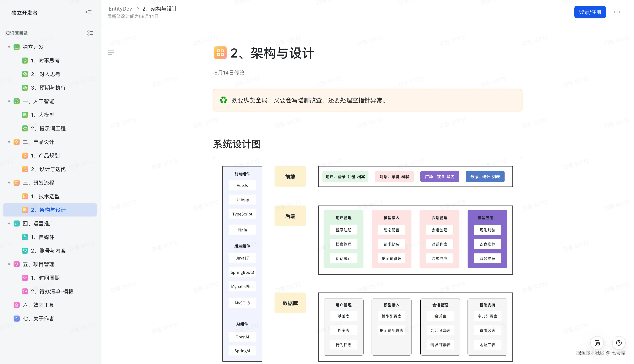
Task: Click the compass icon beside 一、人工智能
Action: pyautogui.click(x=16, y=101)
